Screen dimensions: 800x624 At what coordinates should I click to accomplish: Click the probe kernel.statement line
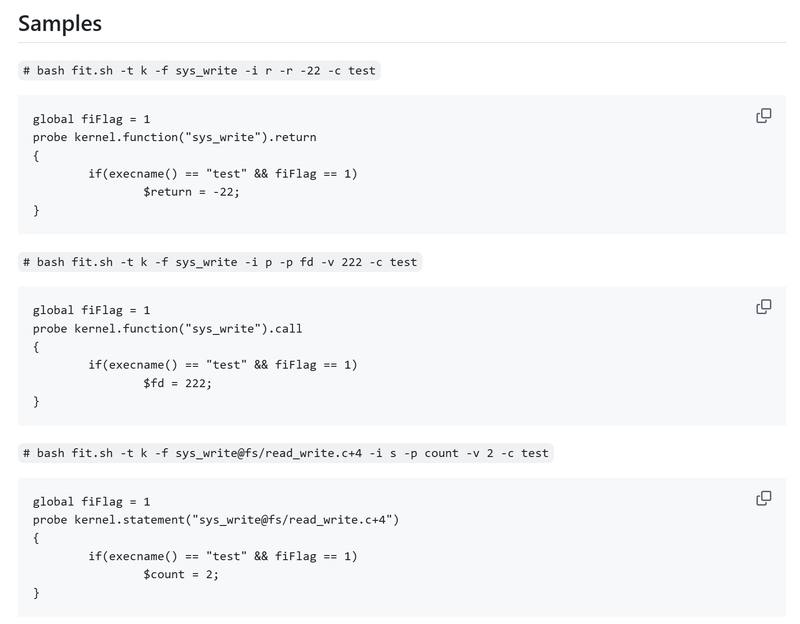(x=216, y=520)
